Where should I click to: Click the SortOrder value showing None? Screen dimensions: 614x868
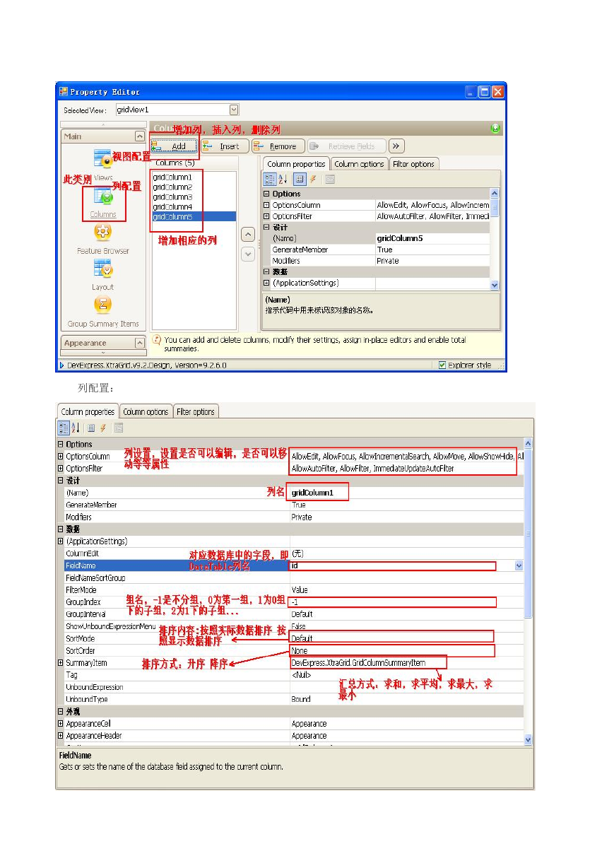(406, 651)
